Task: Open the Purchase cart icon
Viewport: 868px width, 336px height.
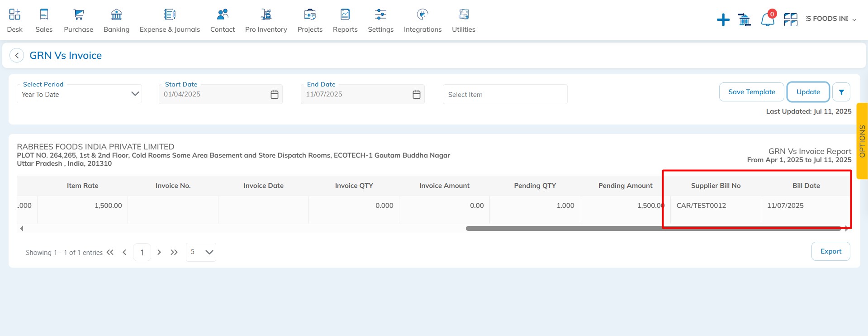Action: point(79,14)
